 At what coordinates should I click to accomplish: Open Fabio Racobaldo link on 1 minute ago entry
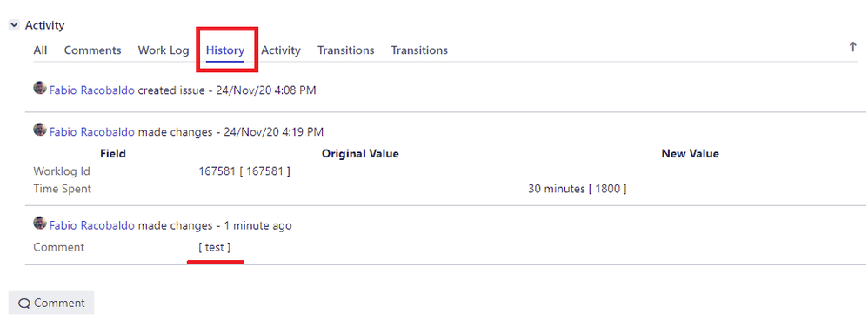[92, 226]
